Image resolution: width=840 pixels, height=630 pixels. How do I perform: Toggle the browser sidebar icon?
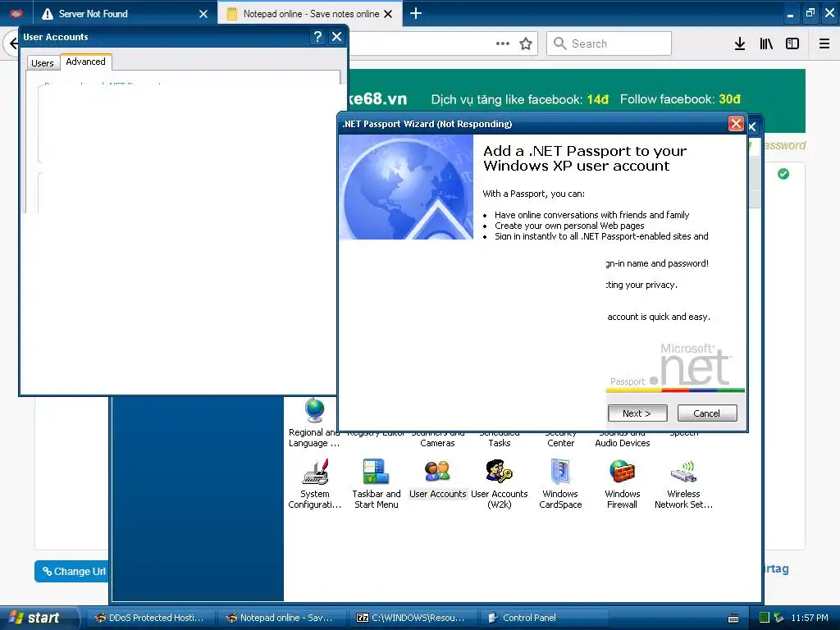[792, 43]
